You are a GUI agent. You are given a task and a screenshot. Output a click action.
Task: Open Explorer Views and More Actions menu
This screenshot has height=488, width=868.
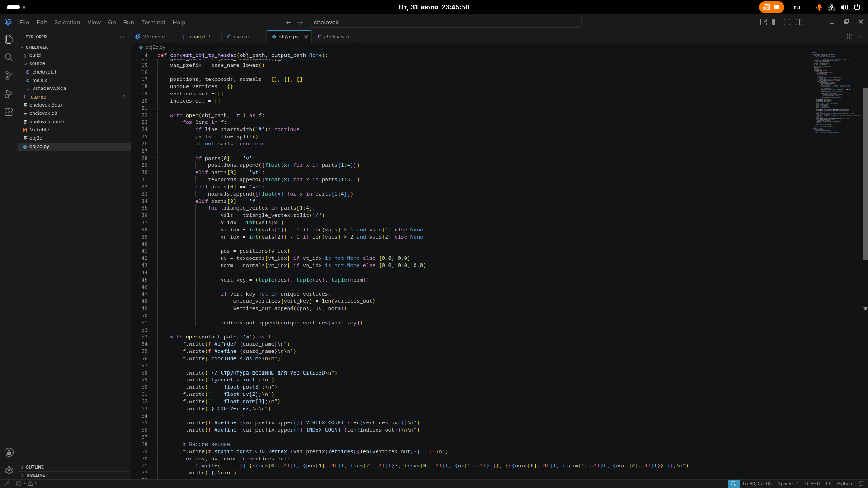[x=122, y=37]
